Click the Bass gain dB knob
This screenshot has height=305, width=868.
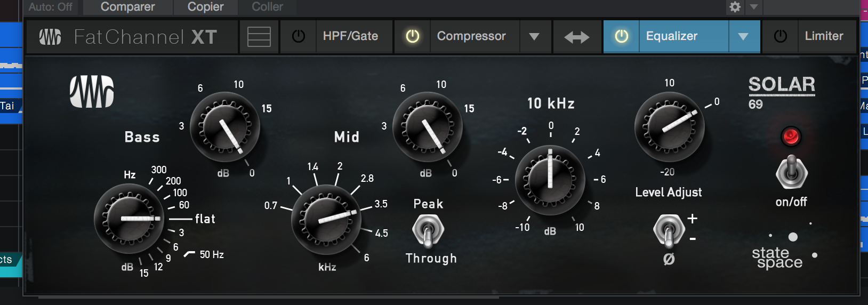pyautogui.click(x=225, y=127)
